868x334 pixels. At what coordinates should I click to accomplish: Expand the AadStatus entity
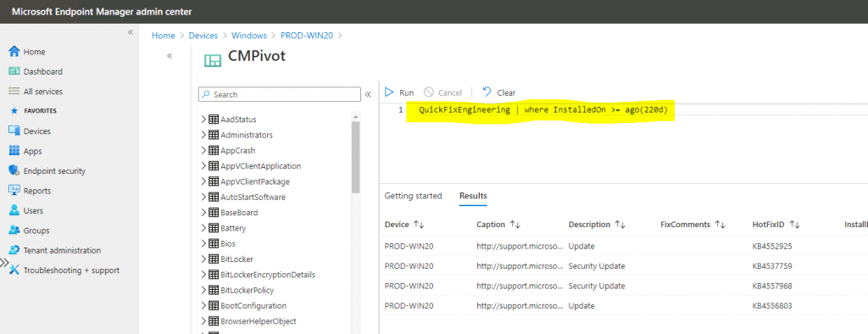click(x=203, y=119)
